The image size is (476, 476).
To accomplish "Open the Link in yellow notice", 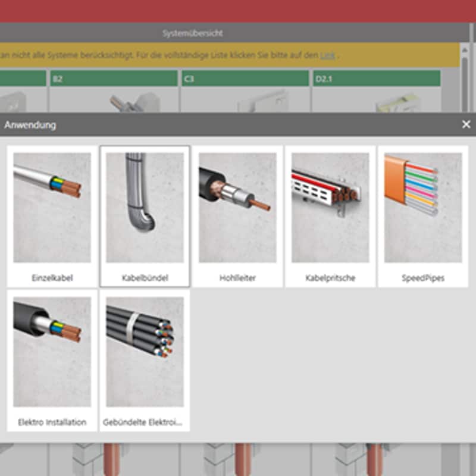I will point(327,55).
